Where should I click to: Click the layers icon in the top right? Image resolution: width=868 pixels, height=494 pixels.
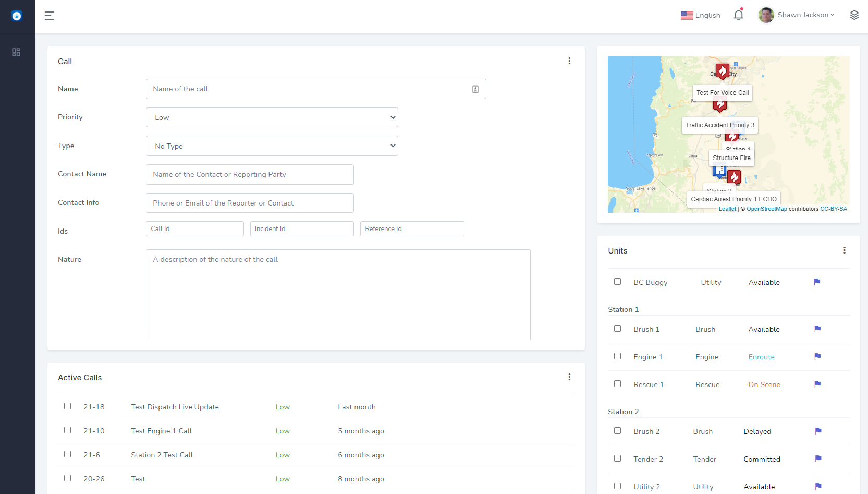(x=854, y=15)
